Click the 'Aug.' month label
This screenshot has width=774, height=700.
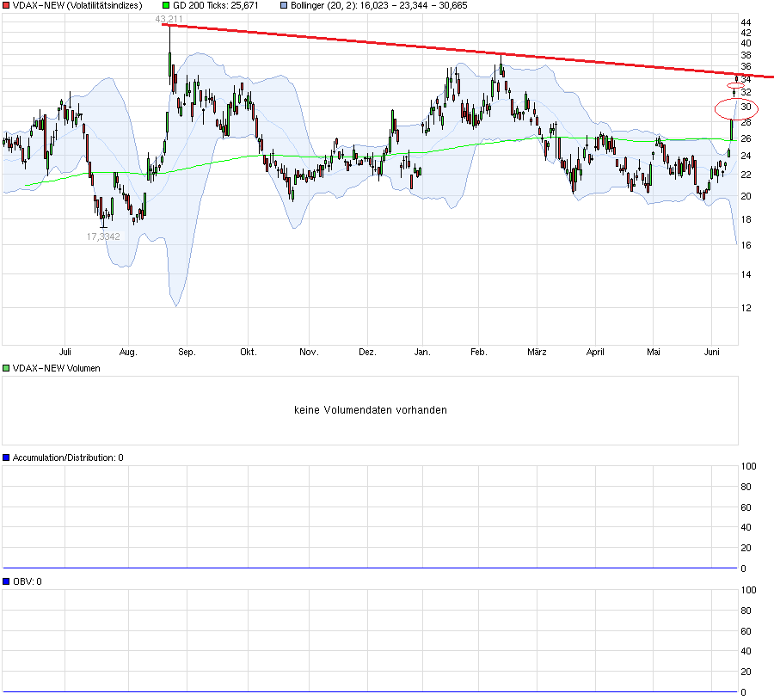pos(128,352)
